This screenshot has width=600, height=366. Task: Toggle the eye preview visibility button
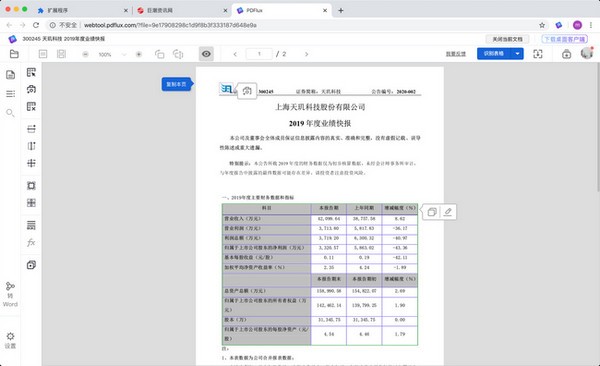tap(206, 54)
